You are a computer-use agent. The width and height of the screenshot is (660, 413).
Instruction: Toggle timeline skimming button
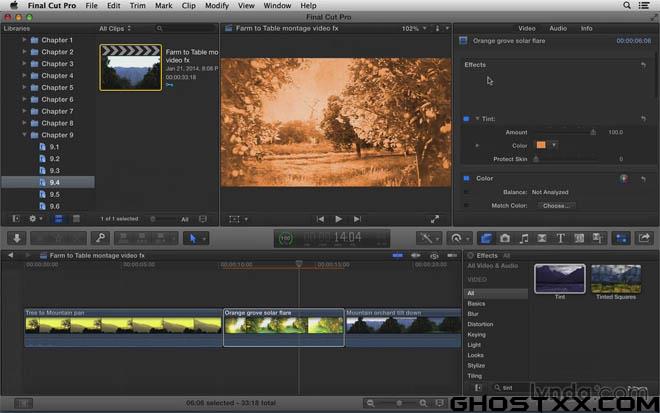tap(397, 256)
